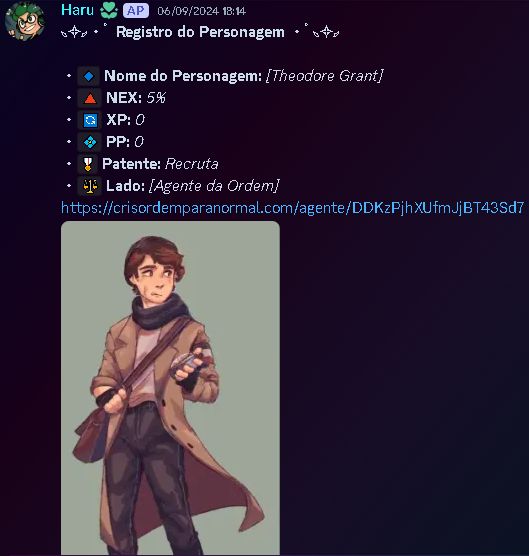The image size is (529, 556).
Task: Click the golden scales emoji beside Lado
Action: (x=90, y=186)
